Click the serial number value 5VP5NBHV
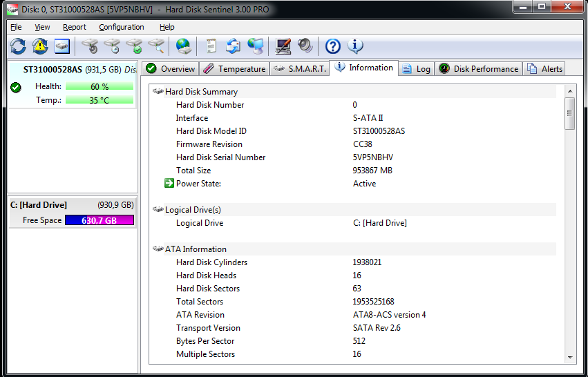 (x=373, y=157)
